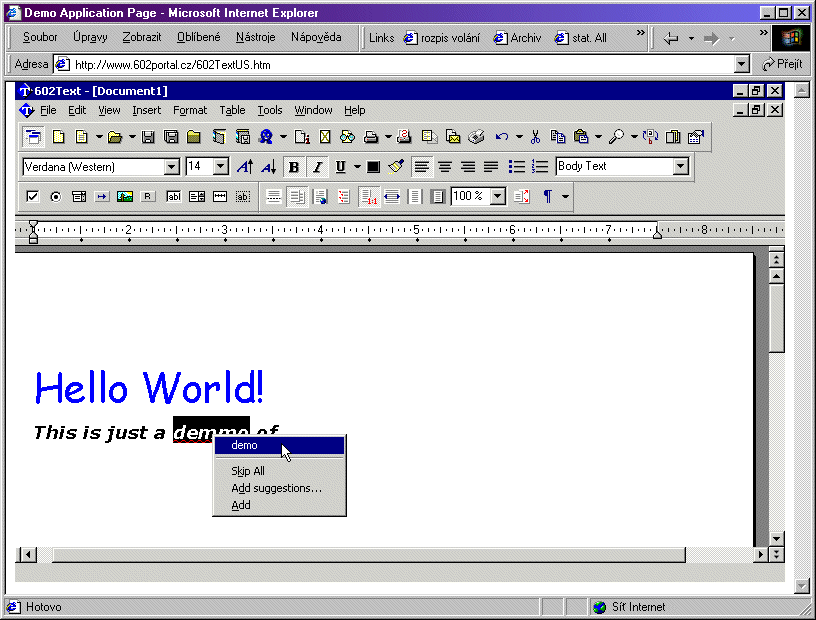The height and width of the screenshot is (620, 816).
Task: Click the Fax machine icon
Action: tap(476, 137)
